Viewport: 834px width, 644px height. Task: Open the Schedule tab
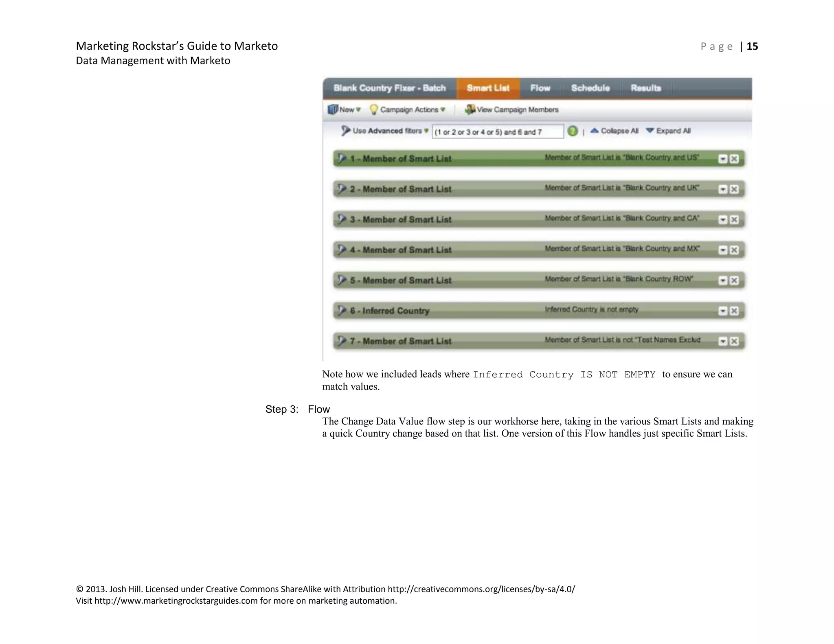[x=590, y=88]
